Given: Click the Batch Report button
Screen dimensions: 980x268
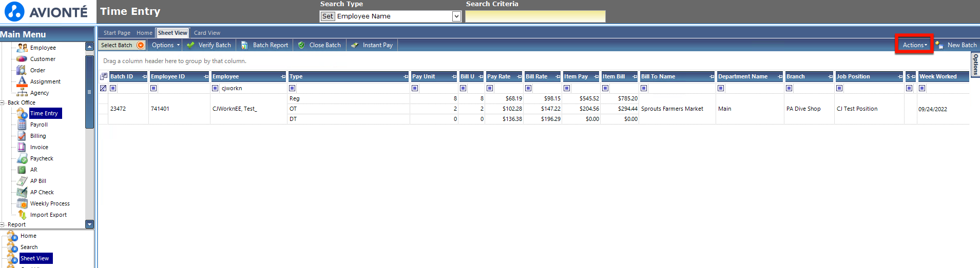Looking at the screenshot, I should tap(265, 45).
